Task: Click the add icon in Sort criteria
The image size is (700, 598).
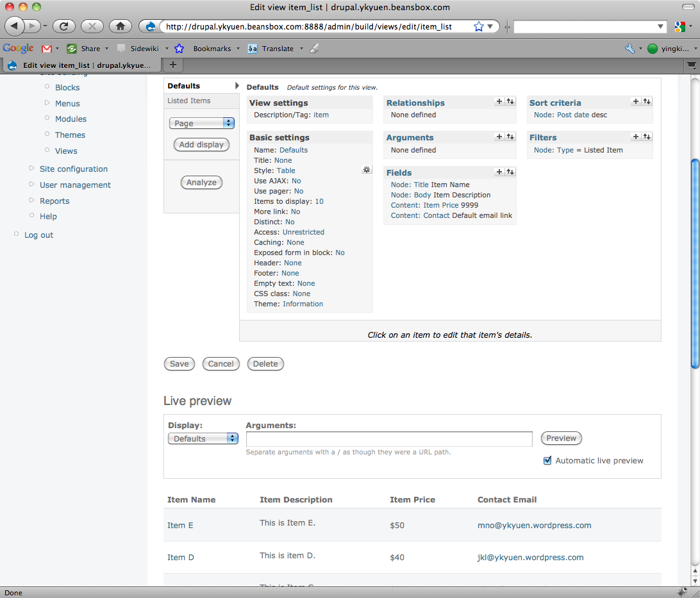Action: tap(636, 101)
